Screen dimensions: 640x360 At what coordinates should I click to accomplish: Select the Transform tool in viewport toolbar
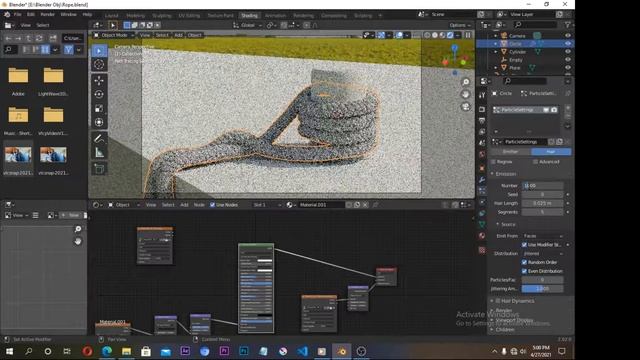(99, 122)
